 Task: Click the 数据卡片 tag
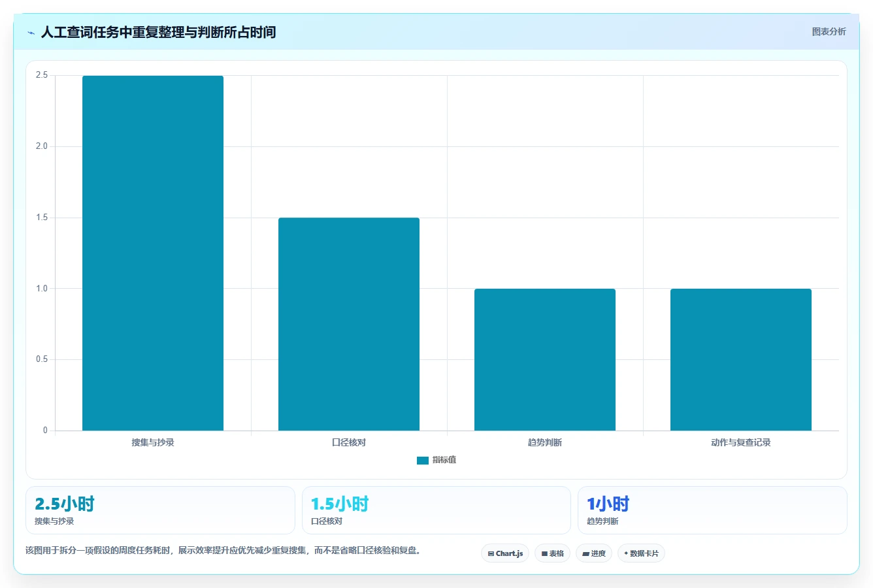tap(641, 553)
